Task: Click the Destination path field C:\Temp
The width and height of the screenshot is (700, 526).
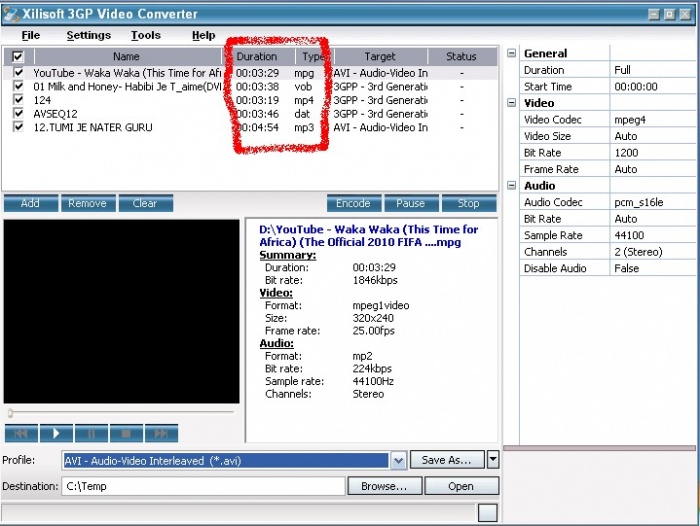Action: point(204,486)
